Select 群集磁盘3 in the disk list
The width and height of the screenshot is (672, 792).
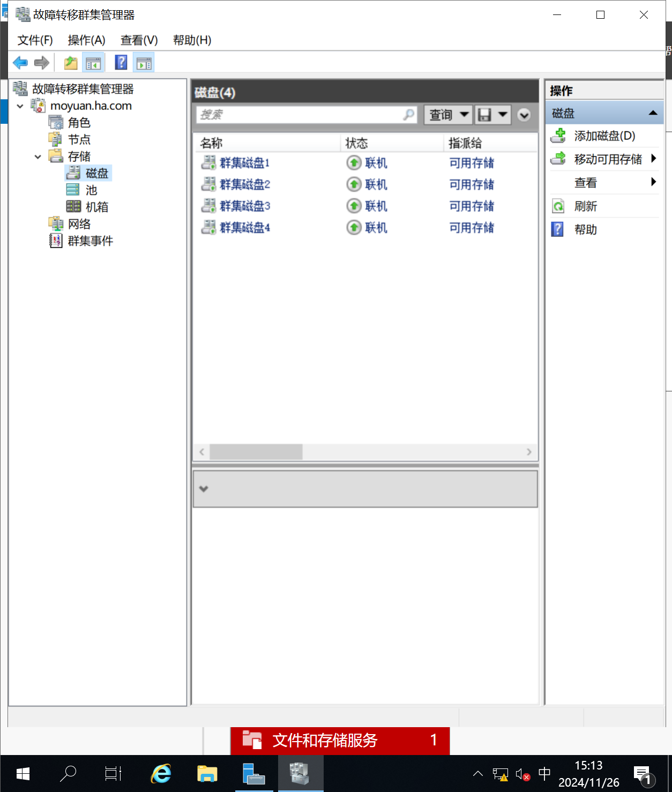tap(245, 206)
